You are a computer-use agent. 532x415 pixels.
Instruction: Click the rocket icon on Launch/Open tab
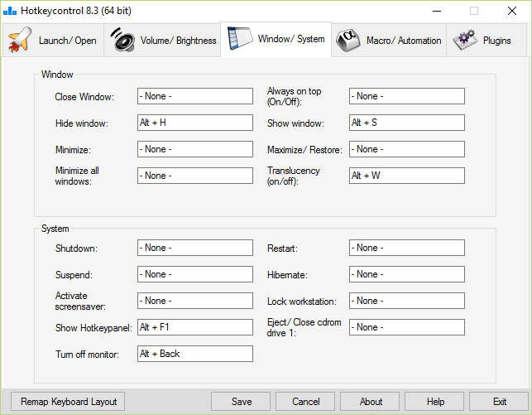pos(20,40)
